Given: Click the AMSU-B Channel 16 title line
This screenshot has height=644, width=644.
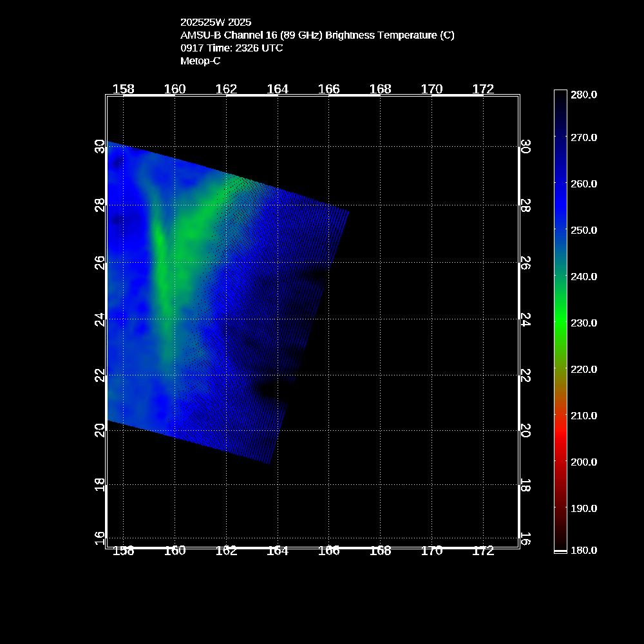Looking at the screenshot, I should (317, 35).
